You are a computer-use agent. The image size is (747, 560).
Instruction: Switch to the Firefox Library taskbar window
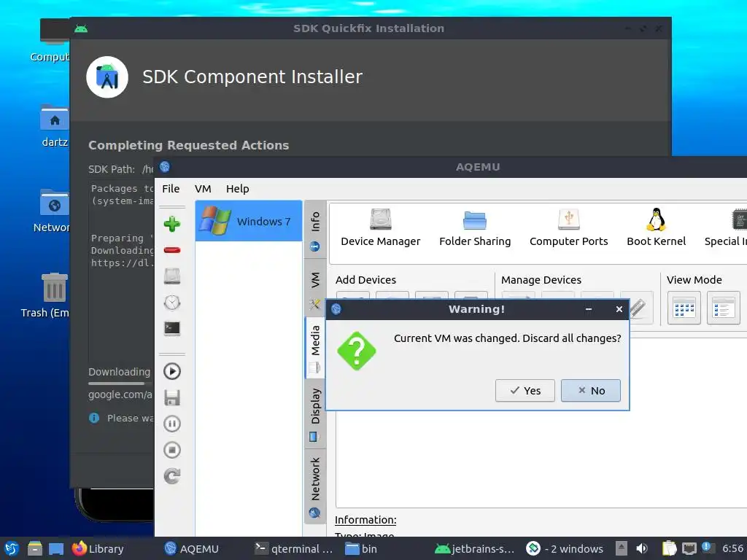tap(98, 548)
